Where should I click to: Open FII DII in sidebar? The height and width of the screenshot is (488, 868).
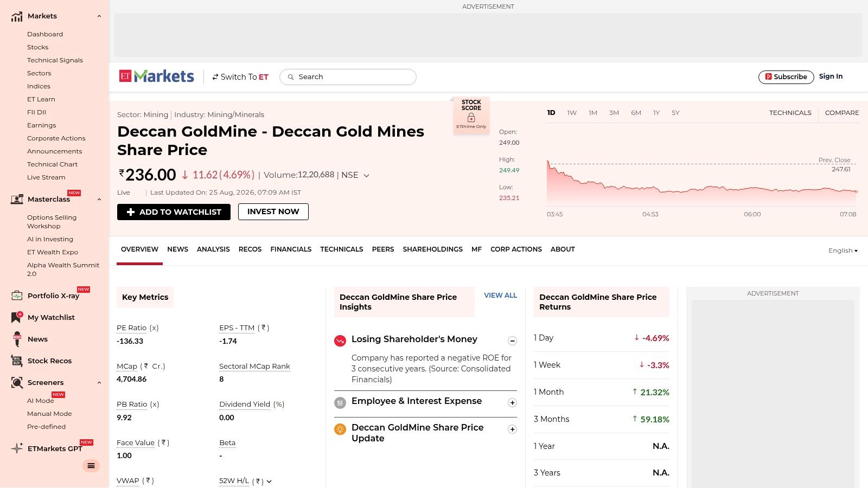pyautogui.click(x=36, y=112)
